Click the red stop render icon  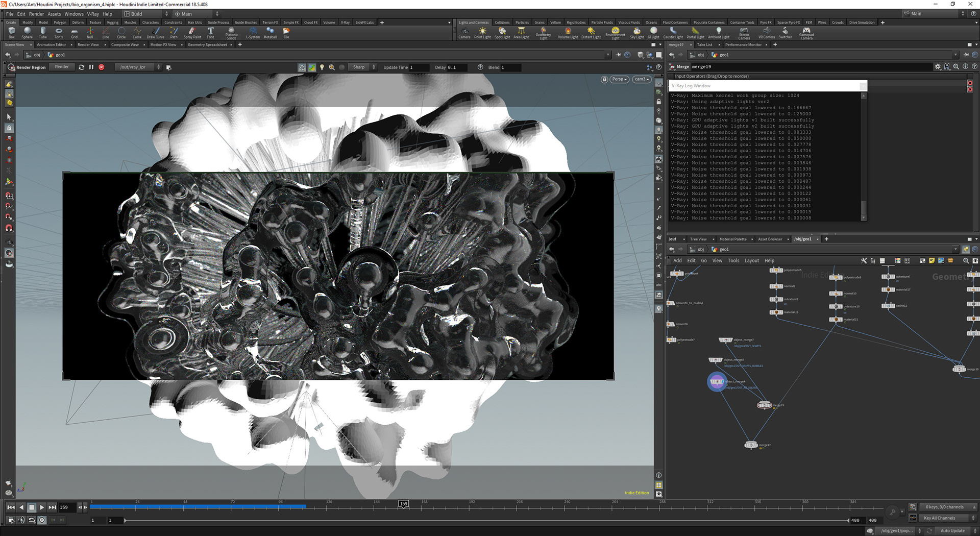(102, 67)
